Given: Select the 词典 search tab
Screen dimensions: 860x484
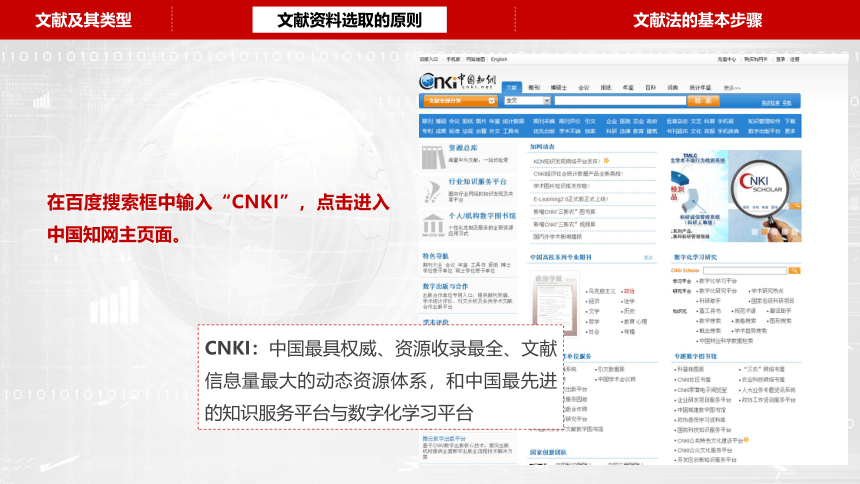Looking at the screenshot, I should click(x=673, y=88).
